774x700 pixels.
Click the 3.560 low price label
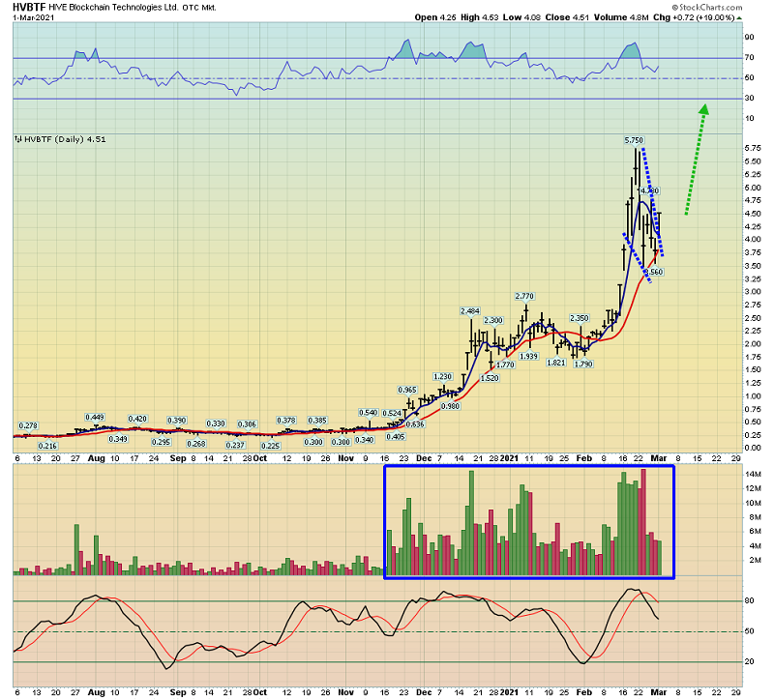coord(654,272)
